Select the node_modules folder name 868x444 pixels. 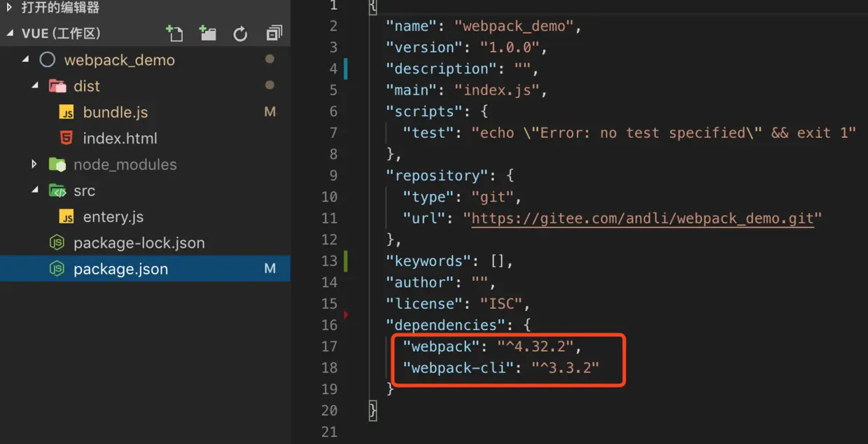(125, 165)
